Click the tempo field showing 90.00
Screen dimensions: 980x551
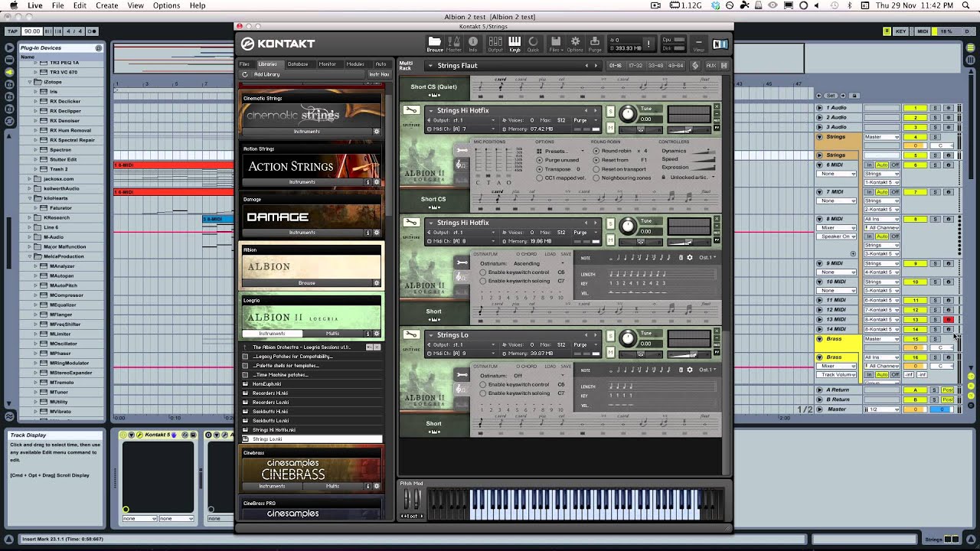tap(31, 31)
